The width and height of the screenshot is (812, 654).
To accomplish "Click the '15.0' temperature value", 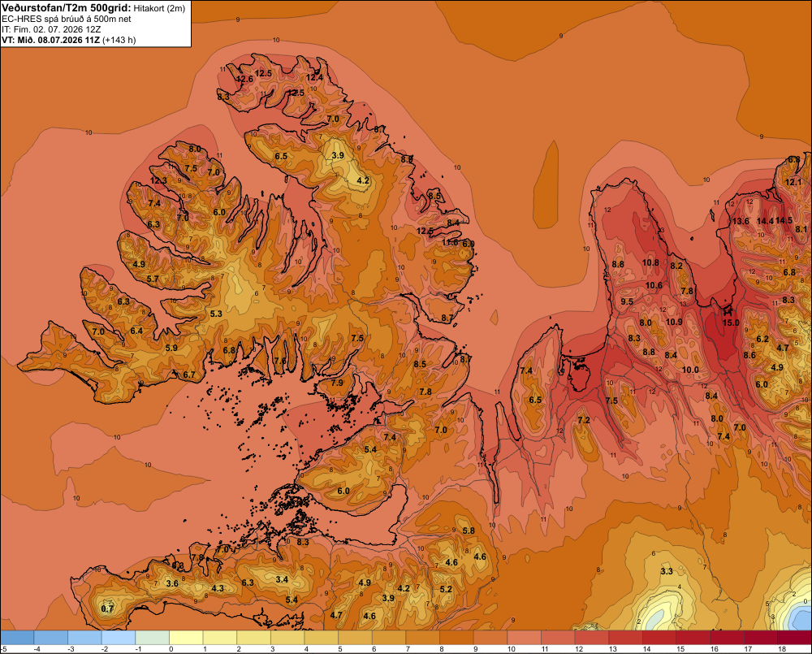I will 731,323.
